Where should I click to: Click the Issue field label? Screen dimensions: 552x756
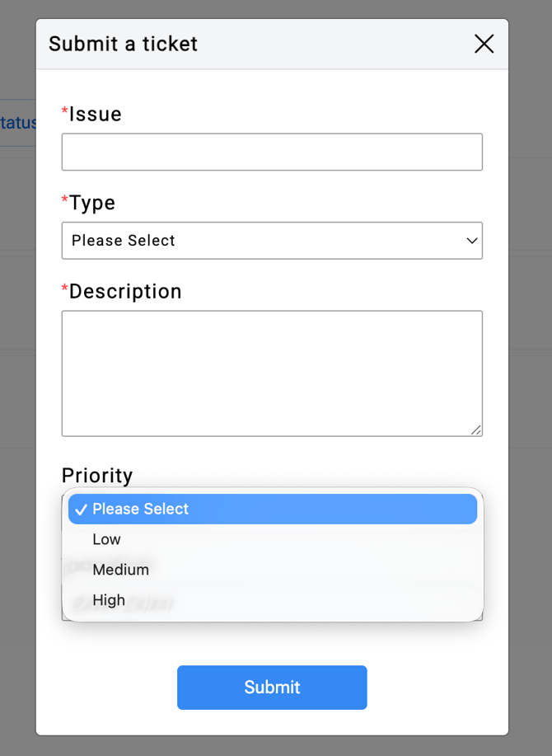(x=96, y=115)
